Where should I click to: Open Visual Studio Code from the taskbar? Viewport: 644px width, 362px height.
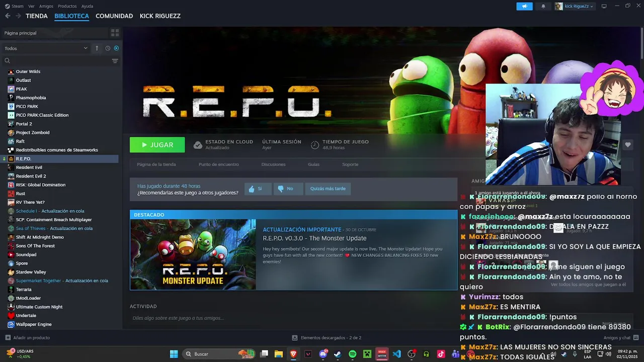(396, 354)
